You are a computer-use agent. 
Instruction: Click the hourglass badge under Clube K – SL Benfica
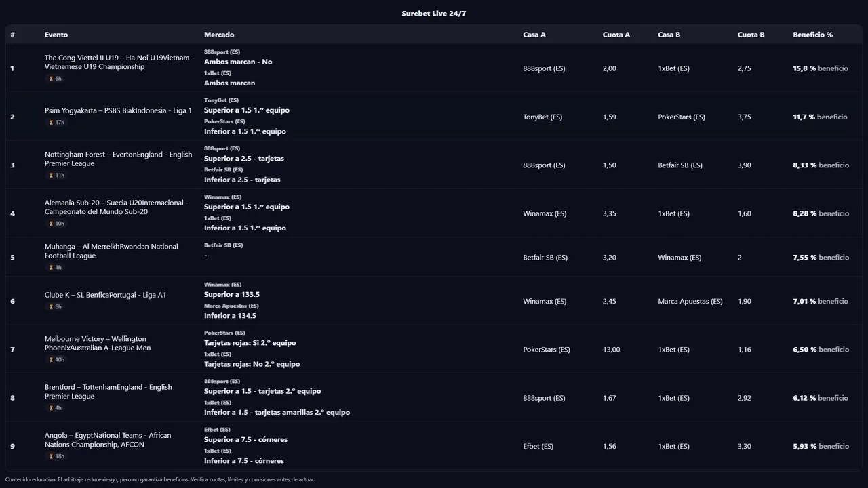point(55,307)
